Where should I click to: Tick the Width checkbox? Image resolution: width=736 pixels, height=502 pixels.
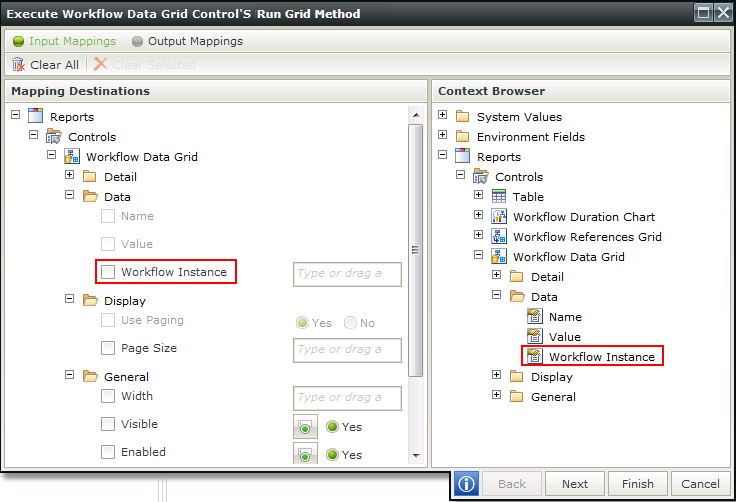point(108,396)
